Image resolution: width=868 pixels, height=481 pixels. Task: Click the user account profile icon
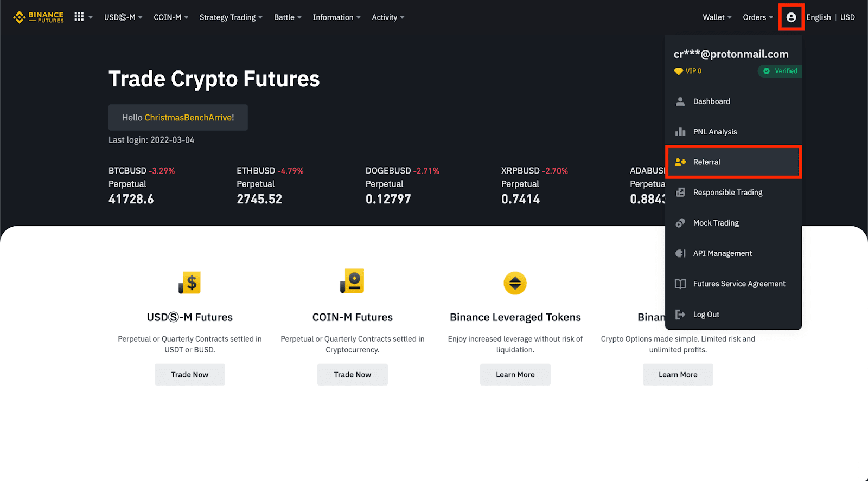click(791, 17)
